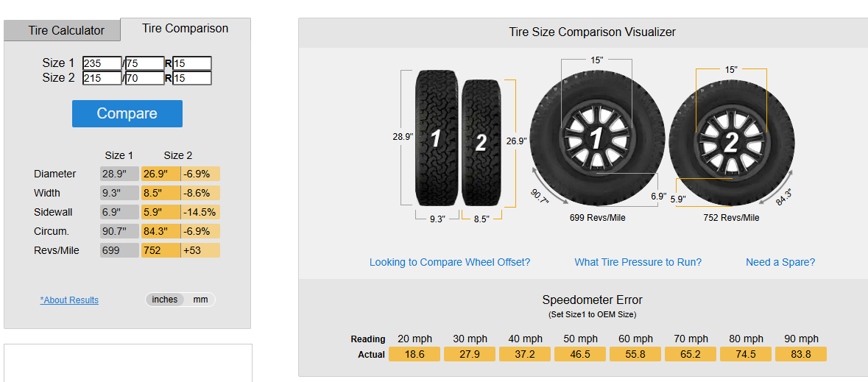Follow Looking to Compare Wheel Offset link
Image resolution: width=868 pixels, height=382 pixels.
click(x=450, y=262)
